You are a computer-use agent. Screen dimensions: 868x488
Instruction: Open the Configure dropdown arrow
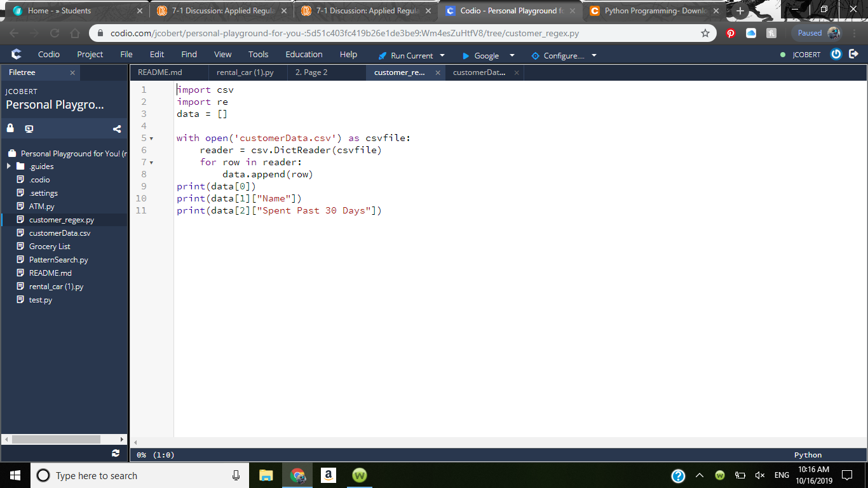click(x=594, y=56)
